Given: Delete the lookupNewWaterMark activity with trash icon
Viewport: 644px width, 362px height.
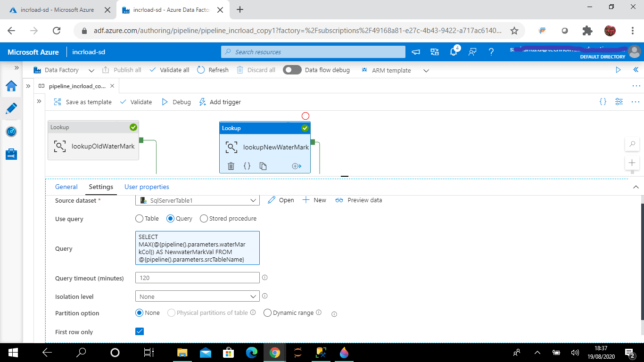Looking at the screenshot, I should point(231,166).
